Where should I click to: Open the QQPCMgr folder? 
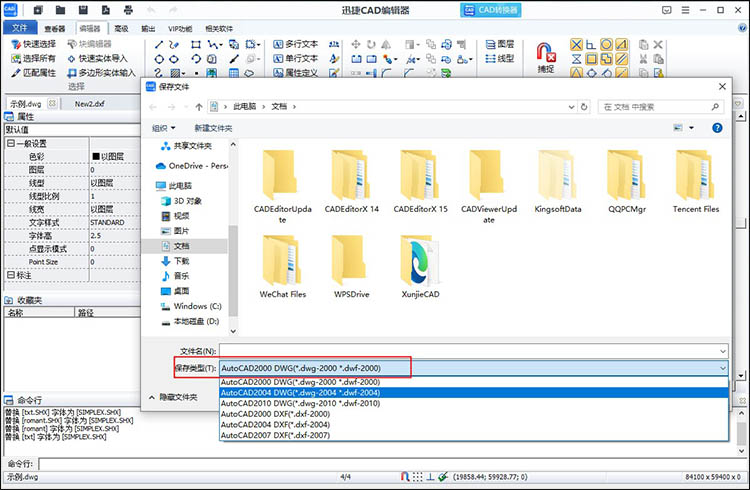[627, 182]
